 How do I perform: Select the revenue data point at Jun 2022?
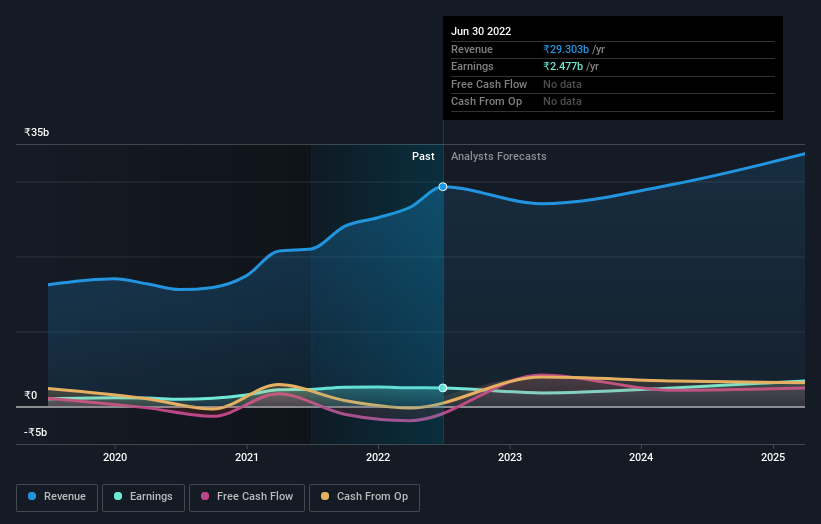pos(443,187)
